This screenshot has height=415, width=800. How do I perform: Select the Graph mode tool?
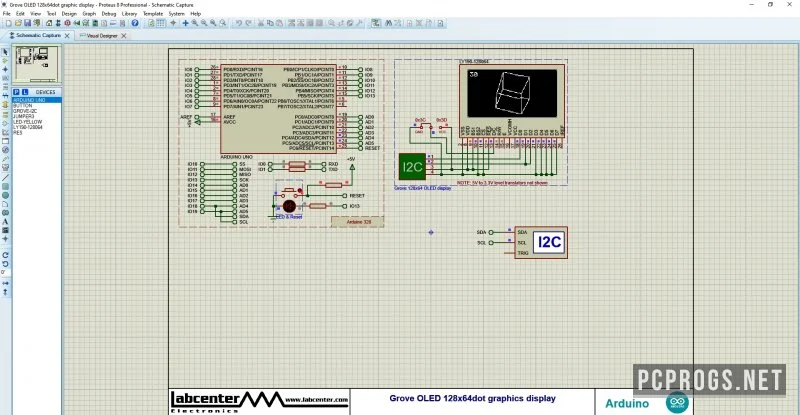pyautogui.click(x=5, y=132)
